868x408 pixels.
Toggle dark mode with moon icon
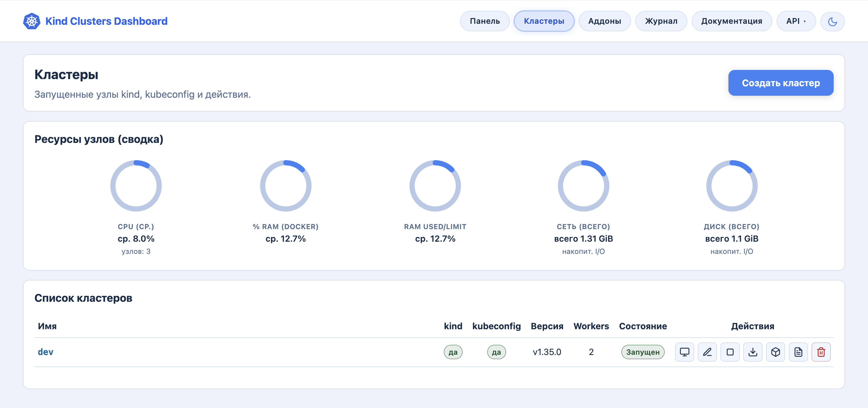(x=832, y=21)
